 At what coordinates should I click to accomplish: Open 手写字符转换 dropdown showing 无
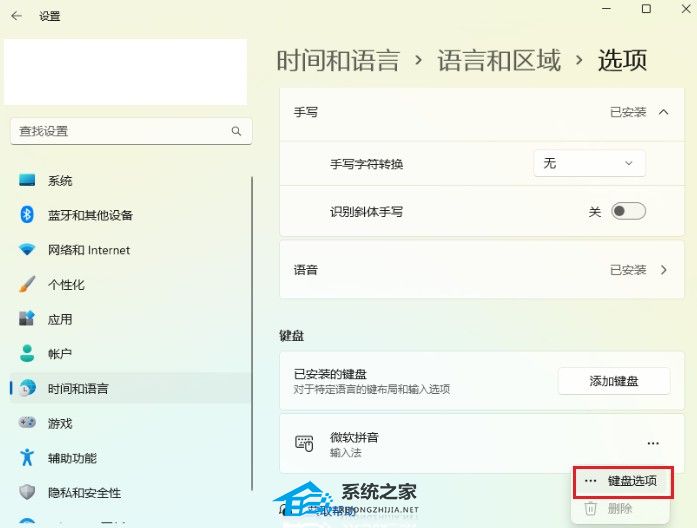589,163
